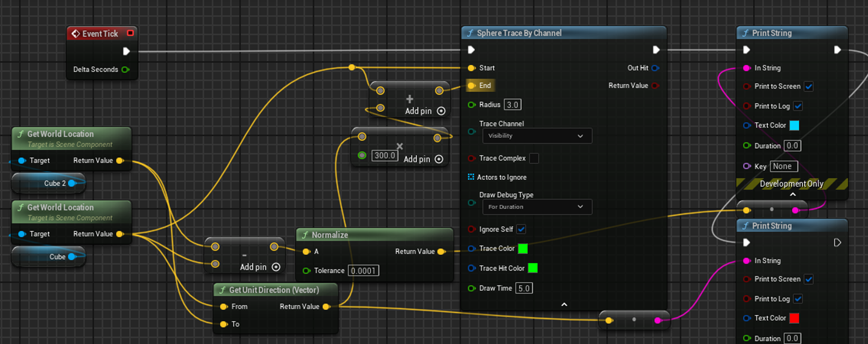Select the Normalize node title
The height and width of the screenshot is (344, 868).
point(330,235)
